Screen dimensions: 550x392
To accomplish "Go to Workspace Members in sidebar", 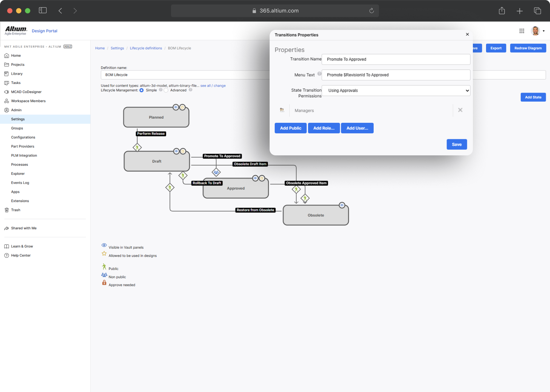I will click(x=28, y=101).
